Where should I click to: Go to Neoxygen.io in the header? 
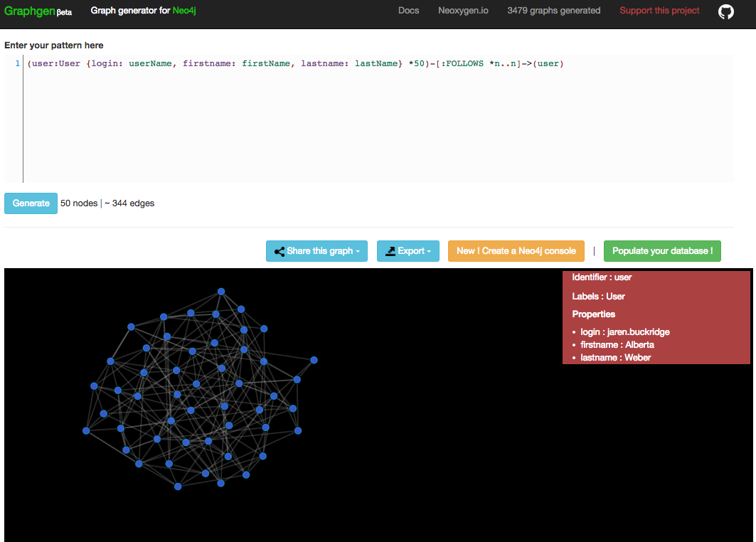click(463, 11)
